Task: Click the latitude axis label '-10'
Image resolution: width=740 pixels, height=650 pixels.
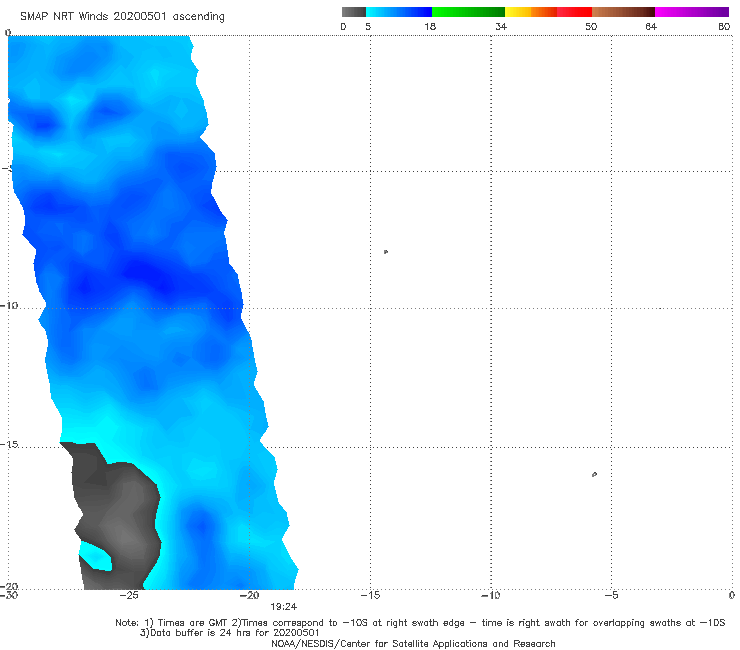Action: click(x=9, y=305)
